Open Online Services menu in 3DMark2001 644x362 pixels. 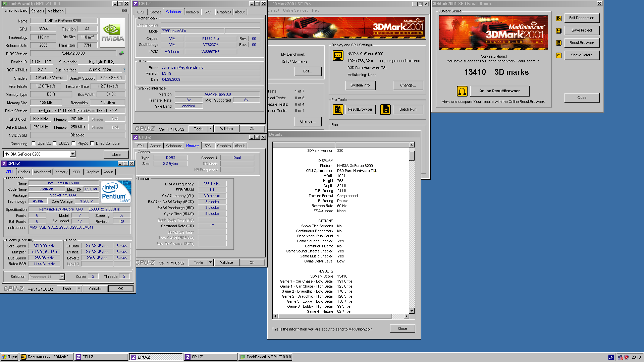tap(295, 10)
